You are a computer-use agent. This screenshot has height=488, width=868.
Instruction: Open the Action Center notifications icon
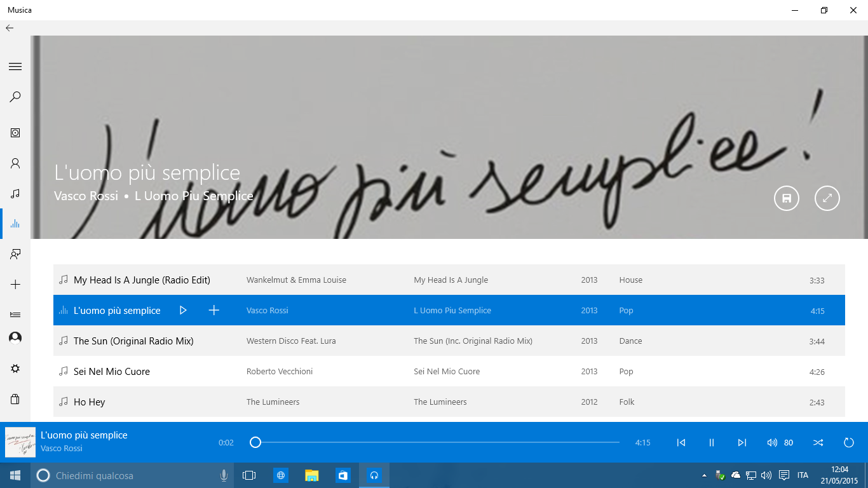pos(784,475)
